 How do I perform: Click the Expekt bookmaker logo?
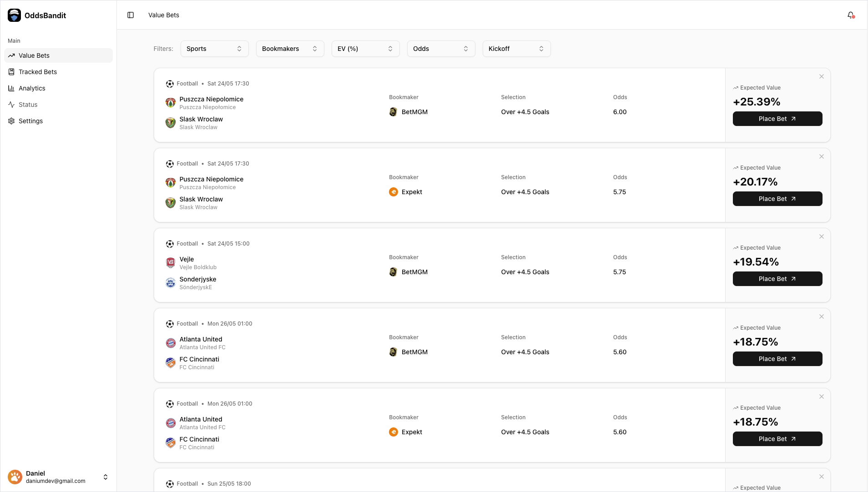[x=393, y=192]
